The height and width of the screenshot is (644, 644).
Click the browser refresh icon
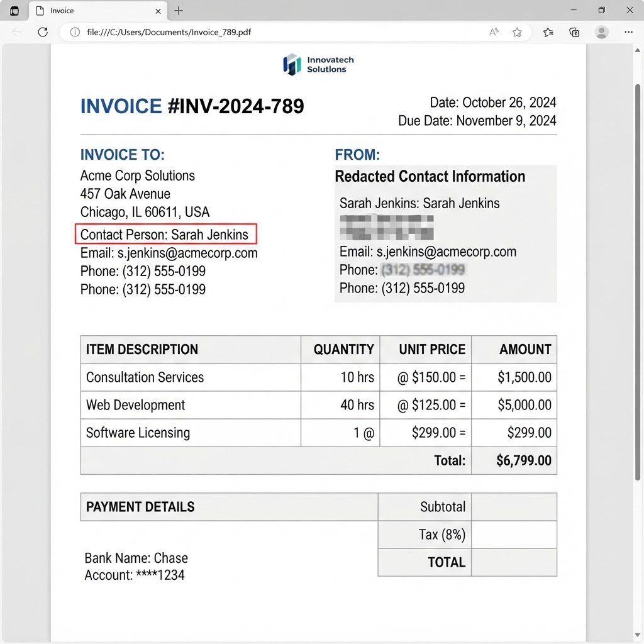43,32
